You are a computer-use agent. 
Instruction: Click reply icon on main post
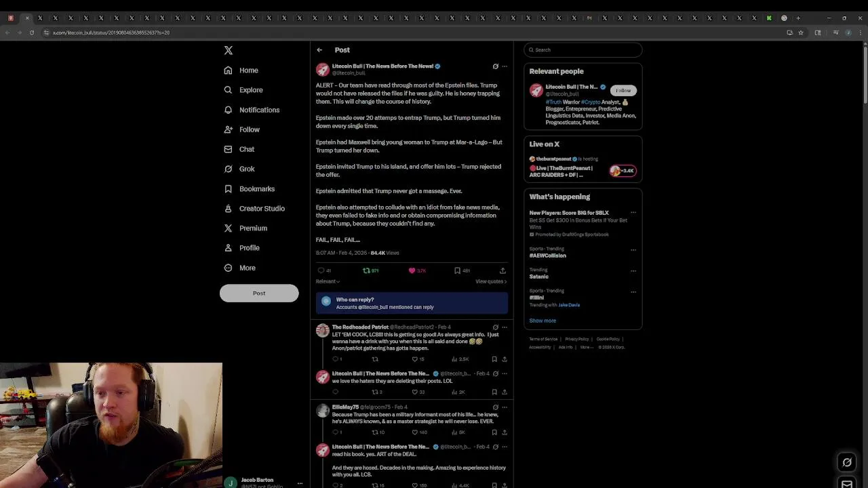321,270
